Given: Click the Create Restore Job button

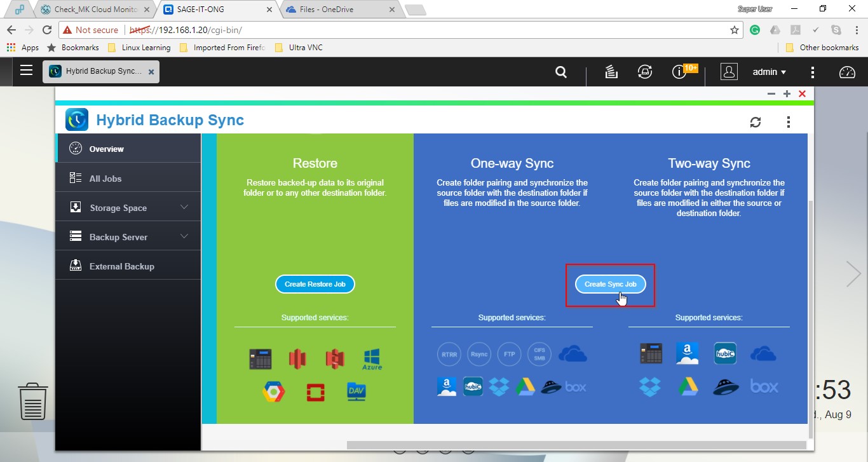Looking at the screenshot, I should 315,284.
